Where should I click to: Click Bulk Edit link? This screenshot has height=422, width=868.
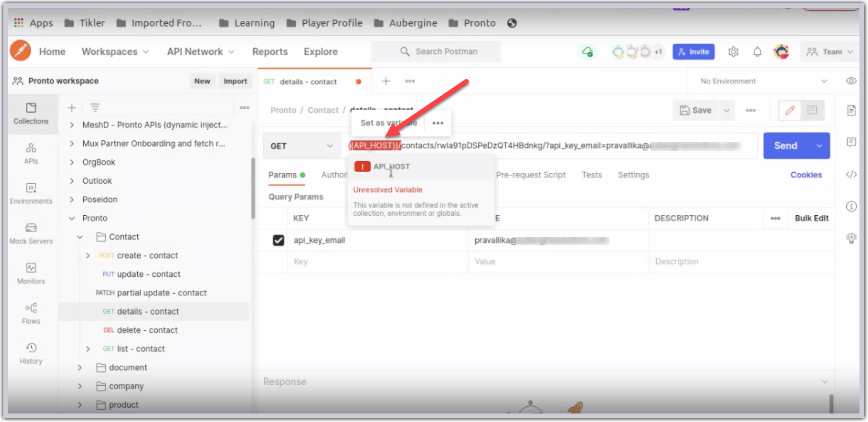pyautogui.click(x=812, y=218)
